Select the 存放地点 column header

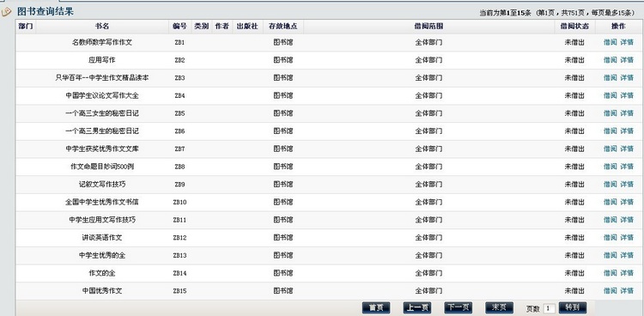point(283,27)
